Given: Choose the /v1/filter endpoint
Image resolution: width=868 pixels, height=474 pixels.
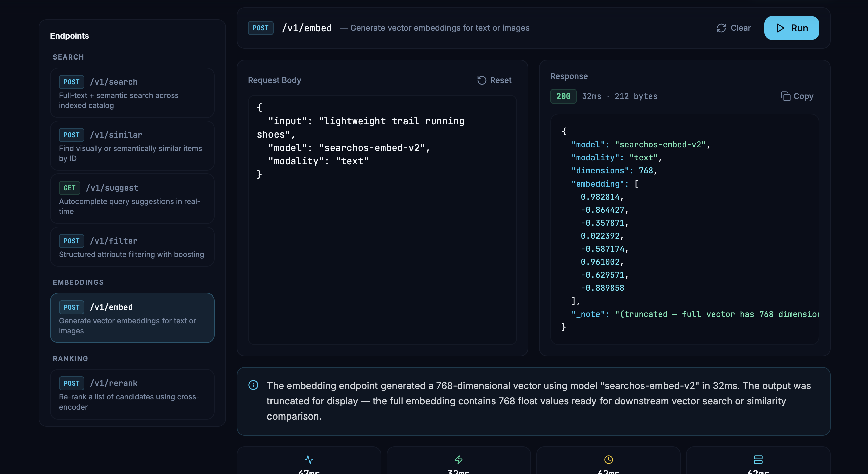Looking at the screenshot, I should pos(132,247).
